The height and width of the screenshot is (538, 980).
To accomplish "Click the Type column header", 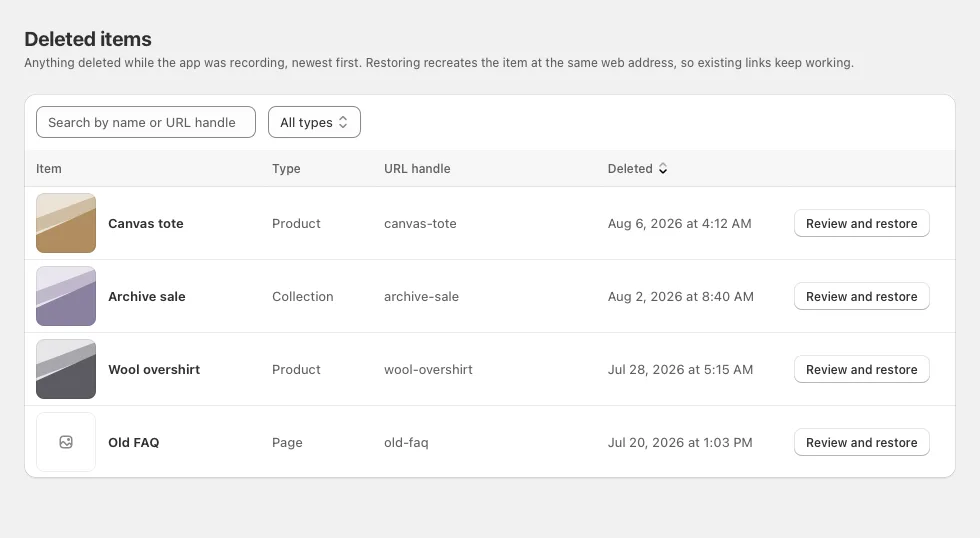I will click(x=286, y=169).
